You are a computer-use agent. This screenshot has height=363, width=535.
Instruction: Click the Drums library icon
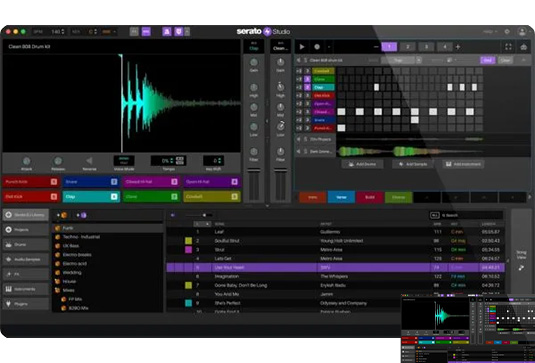(9, 245)
